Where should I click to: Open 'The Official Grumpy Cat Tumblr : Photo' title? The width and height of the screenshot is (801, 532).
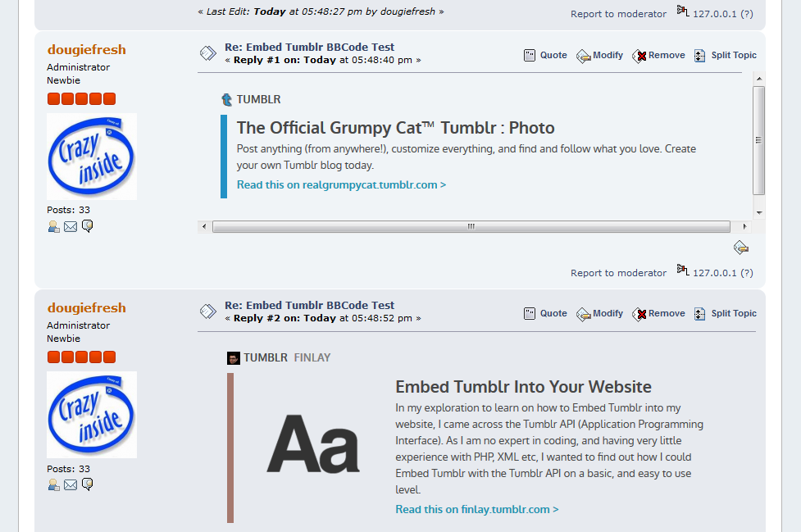tap(395, 128)
